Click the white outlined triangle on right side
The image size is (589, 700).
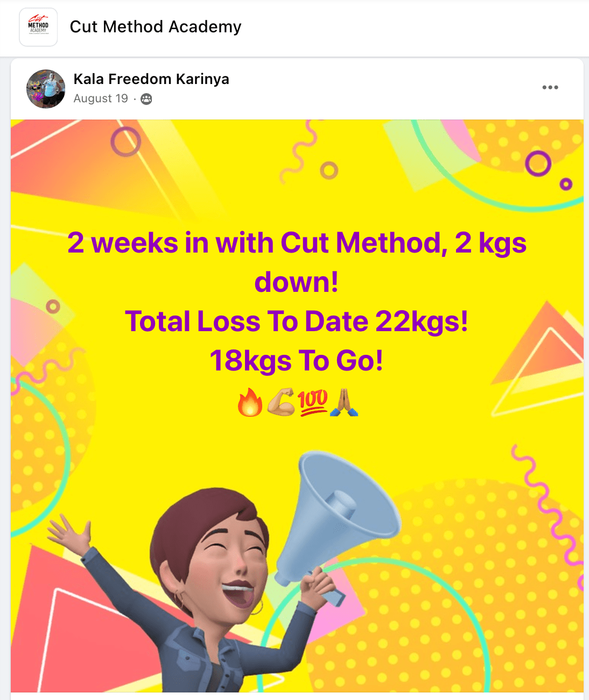(538, 372)
